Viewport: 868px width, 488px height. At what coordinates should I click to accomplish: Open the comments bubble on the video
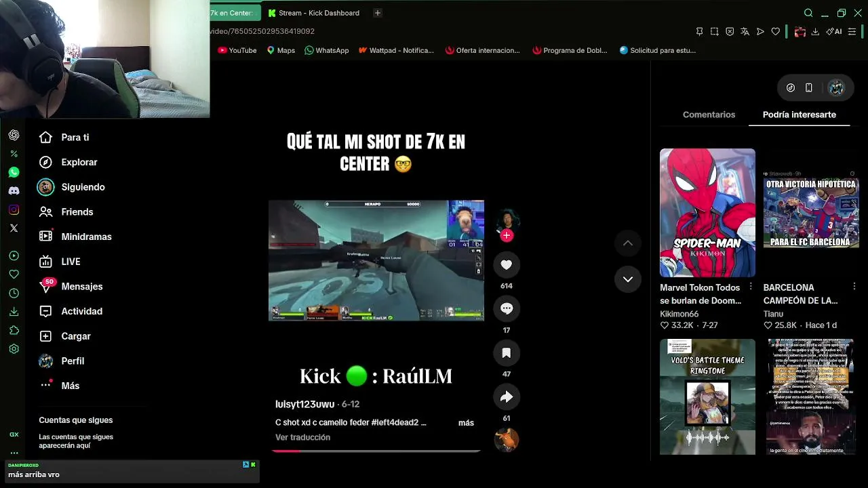pos(507,309)
